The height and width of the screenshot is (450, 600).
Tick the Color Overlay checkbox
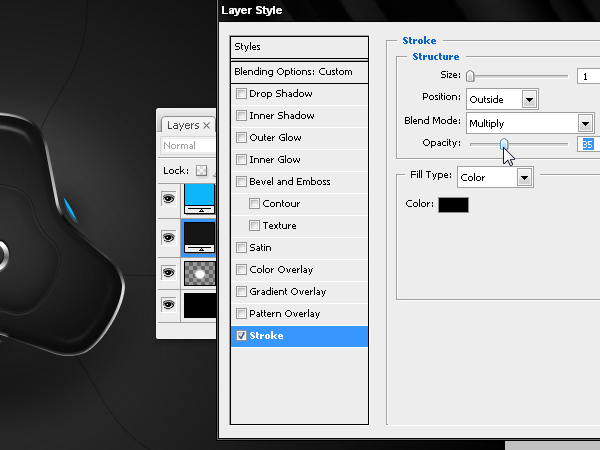[241, 269]
